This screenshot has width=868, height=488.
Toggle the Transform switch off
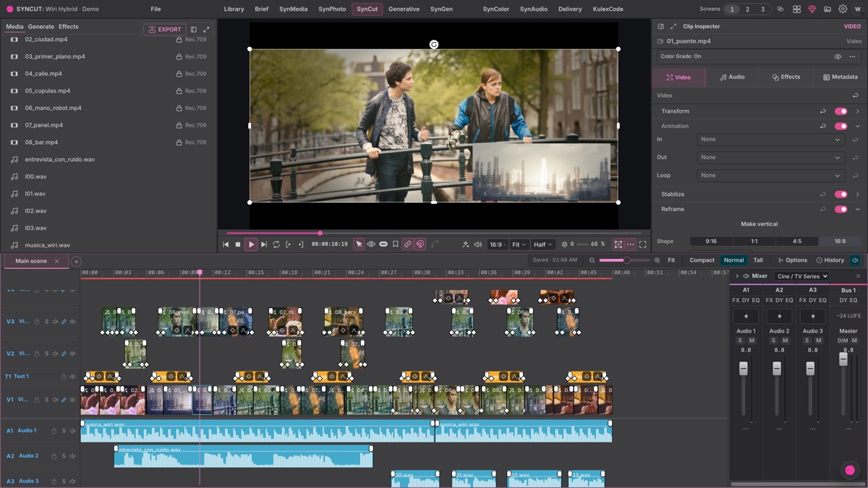[x=841, y=111]
